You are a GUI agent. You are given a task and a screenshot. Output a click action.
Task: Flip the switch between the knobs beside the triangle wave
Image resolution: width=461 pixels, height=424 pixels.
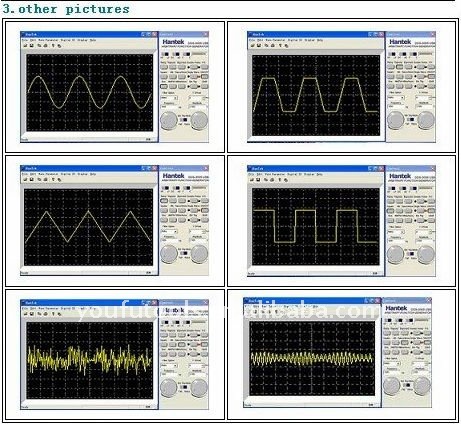coord(184,253)
